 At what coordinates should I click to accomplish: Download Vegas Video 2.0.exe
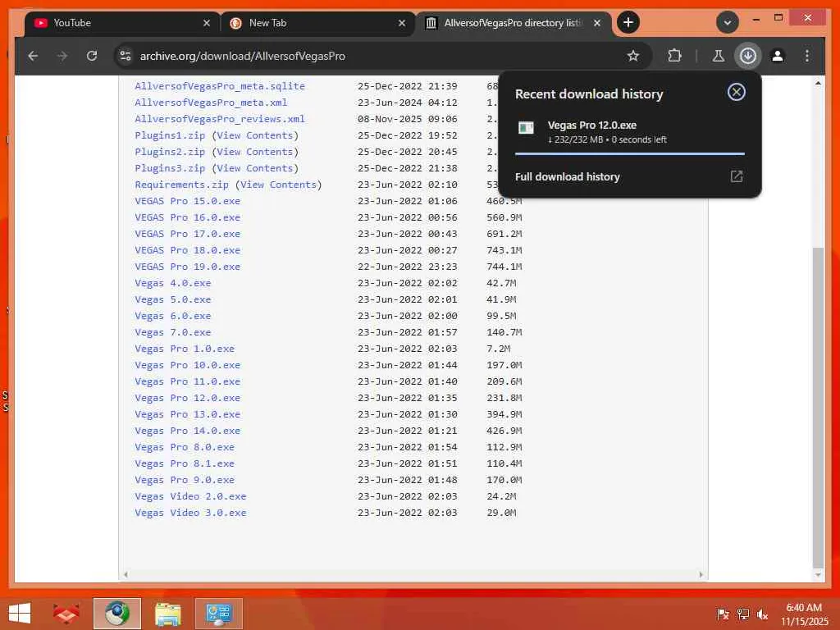190,496
